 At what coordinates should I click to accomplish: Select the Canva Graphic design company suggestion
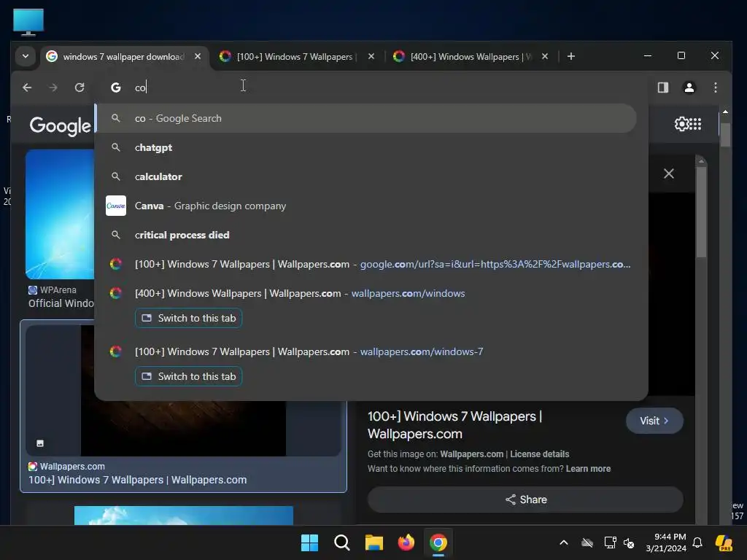point(366,206)
